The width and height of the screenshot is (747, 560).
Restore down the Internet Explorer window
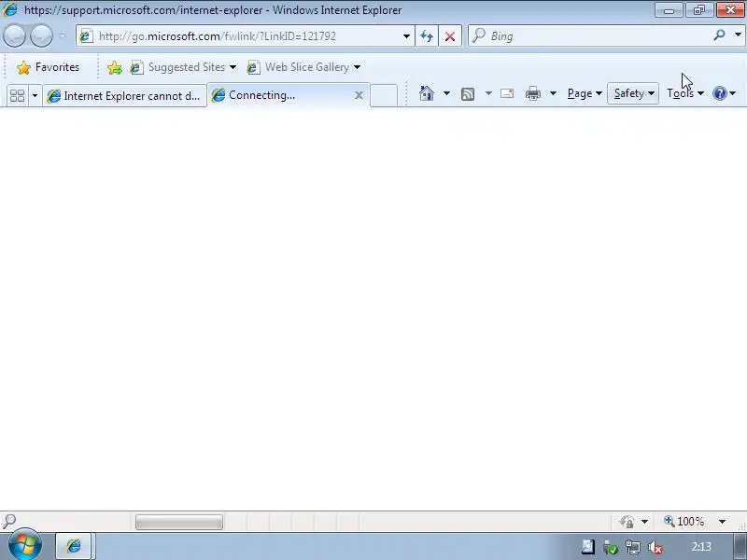point(698,10)
